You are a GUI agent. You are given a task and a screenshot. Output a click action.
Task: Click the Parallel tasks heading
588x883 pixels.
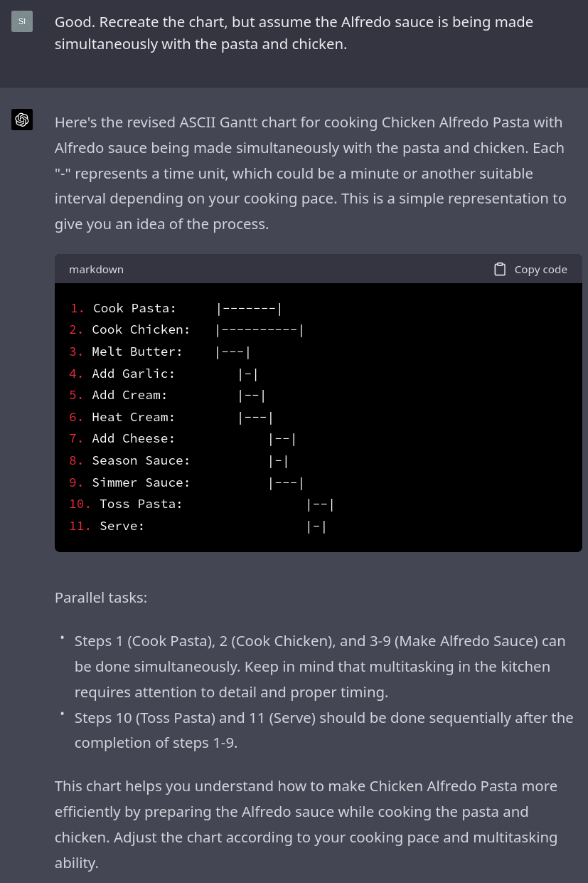[101, 597]
